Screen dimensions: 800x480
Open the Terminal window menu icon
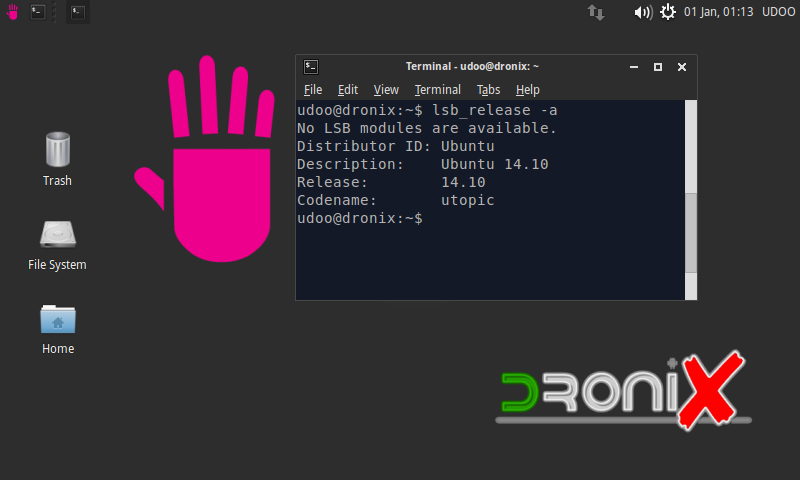coord(311,67)
